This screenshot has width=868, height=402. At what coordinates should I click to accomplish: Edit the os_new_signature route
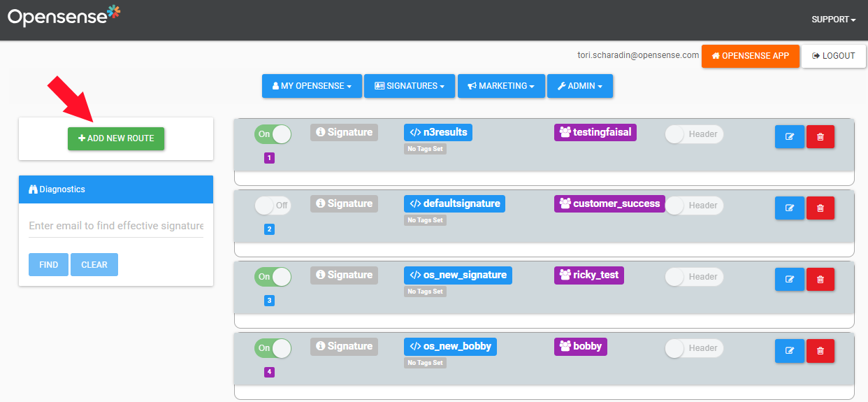790,280
